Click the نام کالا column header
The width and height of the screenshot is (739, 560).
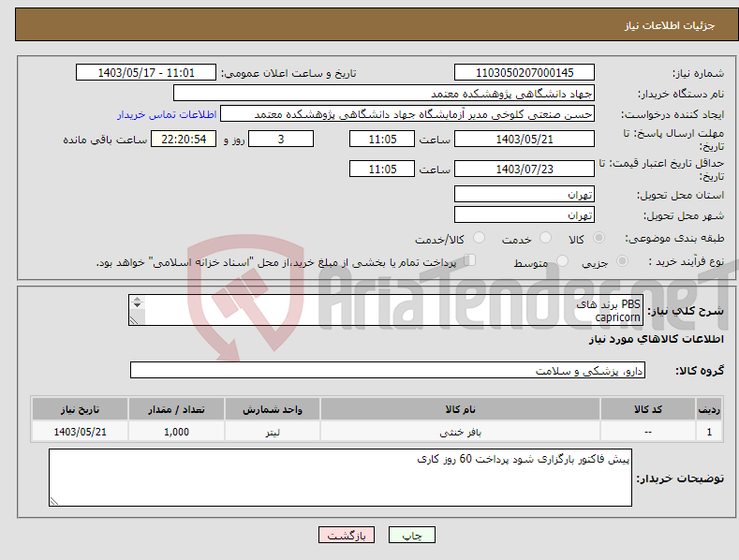(460, 409)
